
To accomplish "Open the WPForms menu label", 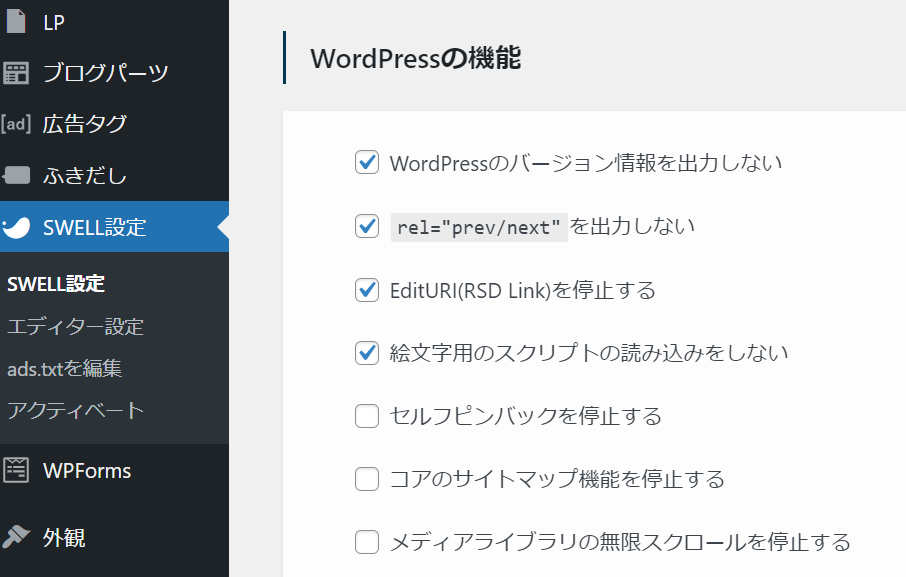I will click(87, 471).
